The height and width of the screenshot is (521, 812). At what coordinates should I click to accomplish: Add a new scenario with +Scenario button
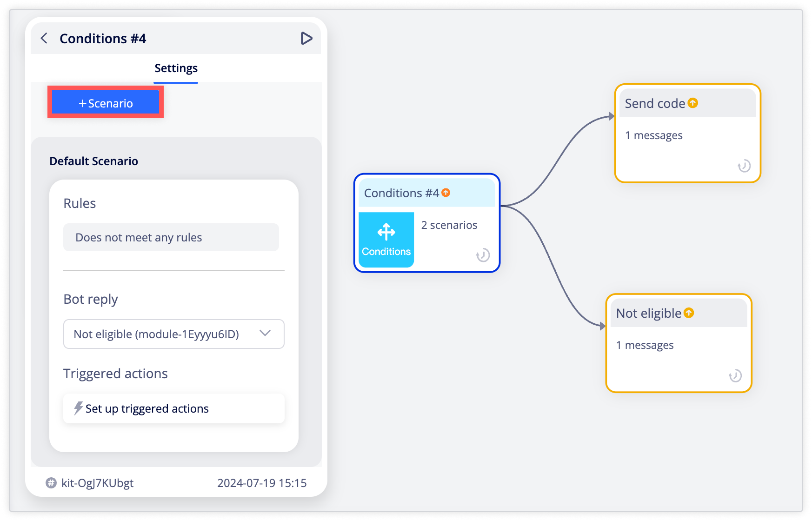[x=106, y=102]
